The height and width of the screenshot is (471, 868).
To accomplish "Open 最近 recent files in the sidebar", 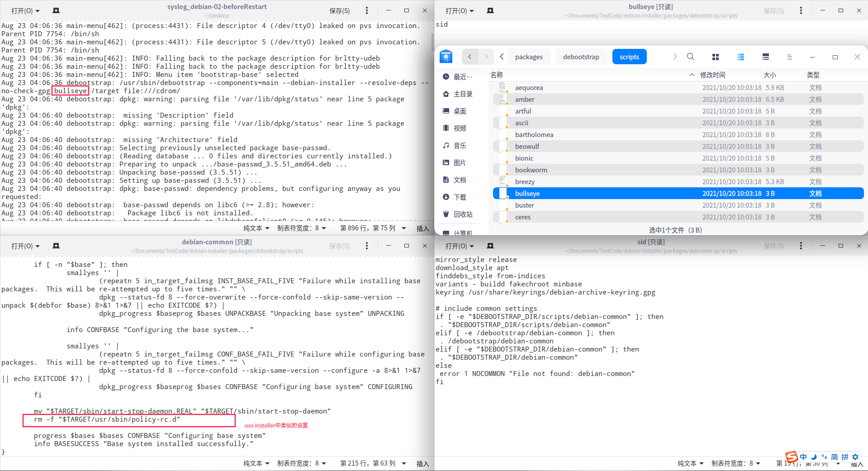I will [x=458, y=76].
